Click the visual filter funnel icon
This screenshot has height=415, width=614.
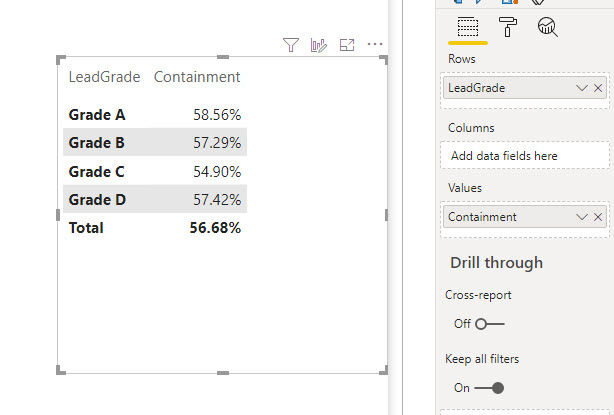coord(291,45)
